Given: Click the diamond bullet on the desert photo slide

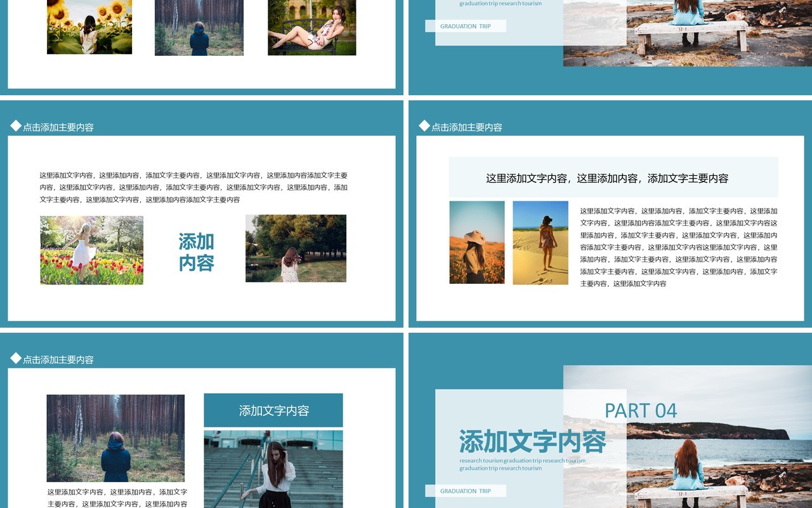Looking at the screenshot, I should point(424,126).
